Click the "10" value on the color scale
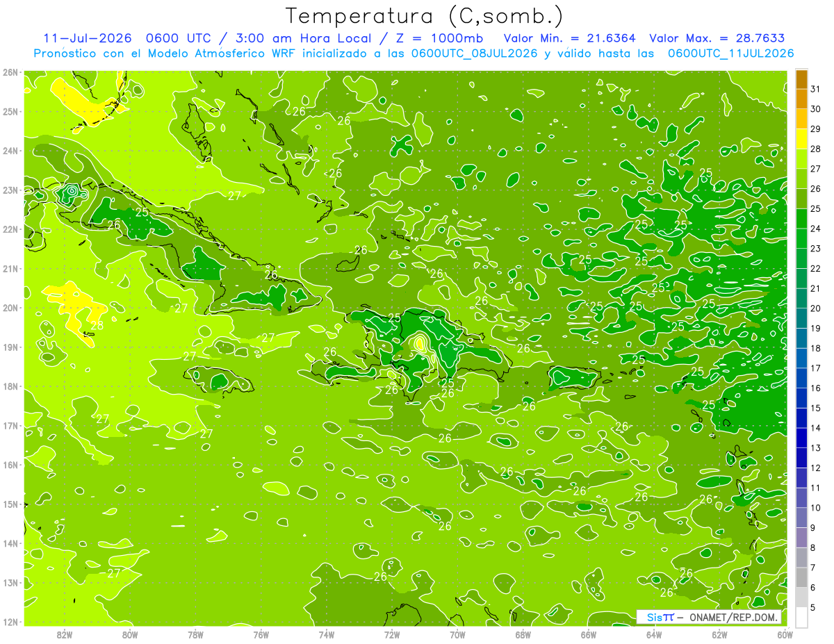 [815, 508]
